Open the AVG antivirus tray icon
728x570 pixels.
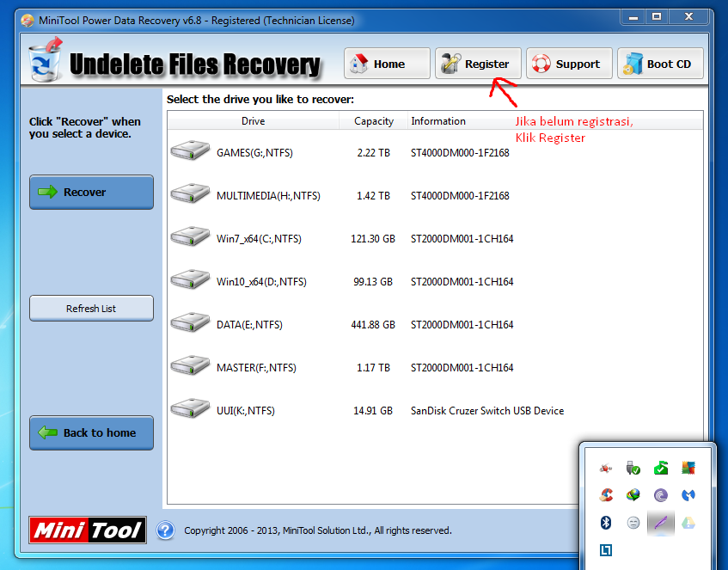point(688,468)
